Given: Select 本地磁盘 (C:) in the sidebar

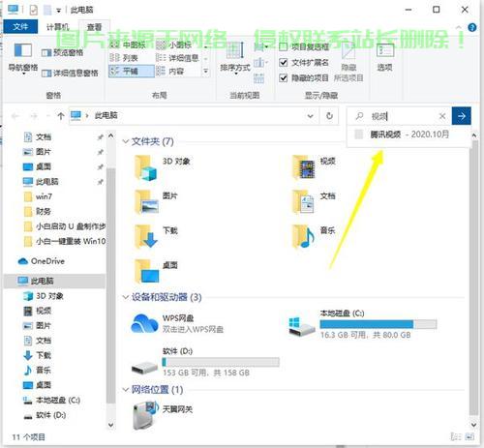Looking at the screenshot, I should tap(51, 400).
